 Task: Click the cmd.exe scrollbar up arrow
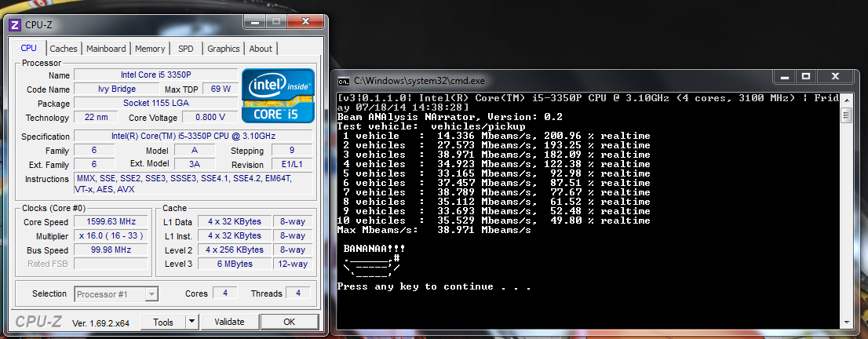tap(846, 99)
